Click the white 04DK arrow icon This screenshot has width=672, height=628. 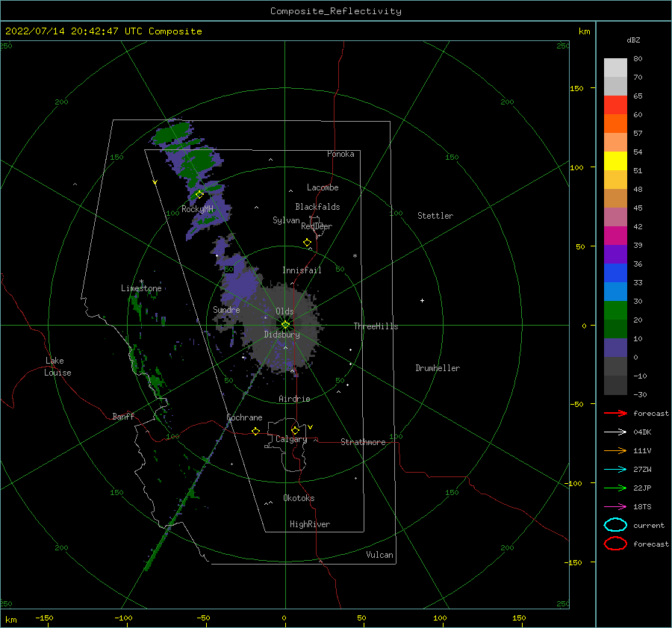(615, 432)
